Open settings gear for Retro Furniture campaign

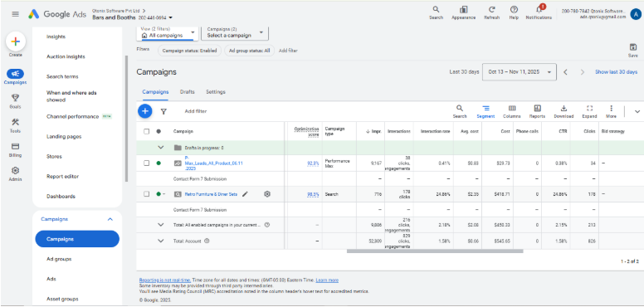point(267,194)
